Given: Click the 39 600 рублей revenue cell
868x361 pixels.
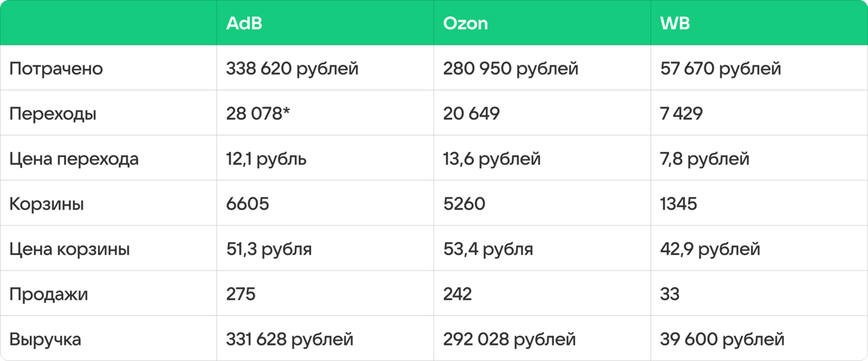Looking at the screenshot, I should 722,339.
